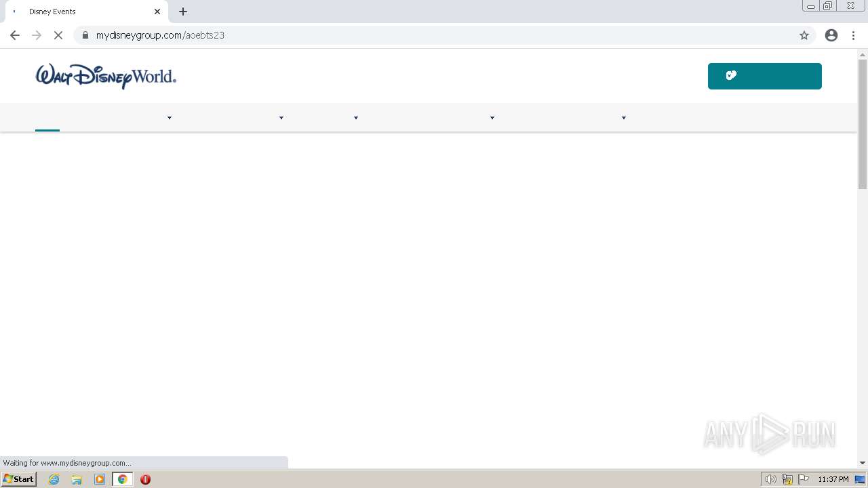This screenshot has height=488, width=868.
Task: Click the Show Desktop tray button
Action: click(860, 479)
